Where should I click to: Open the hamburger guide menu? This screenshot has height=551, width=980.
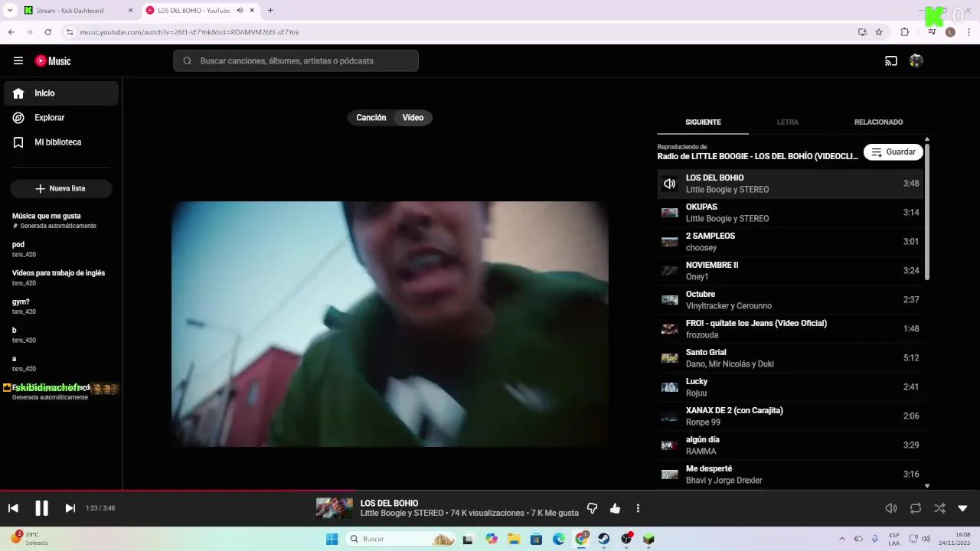pyautogui.click(x=18, y=61)
